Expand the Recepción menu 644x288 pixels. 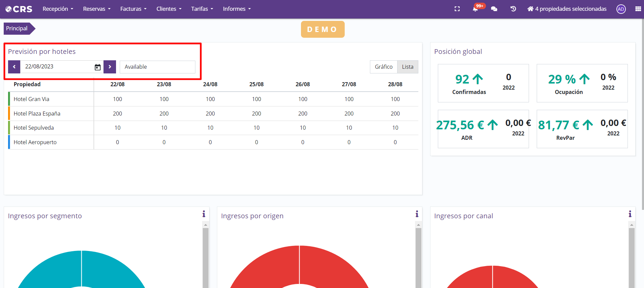(x=58, y=9)
